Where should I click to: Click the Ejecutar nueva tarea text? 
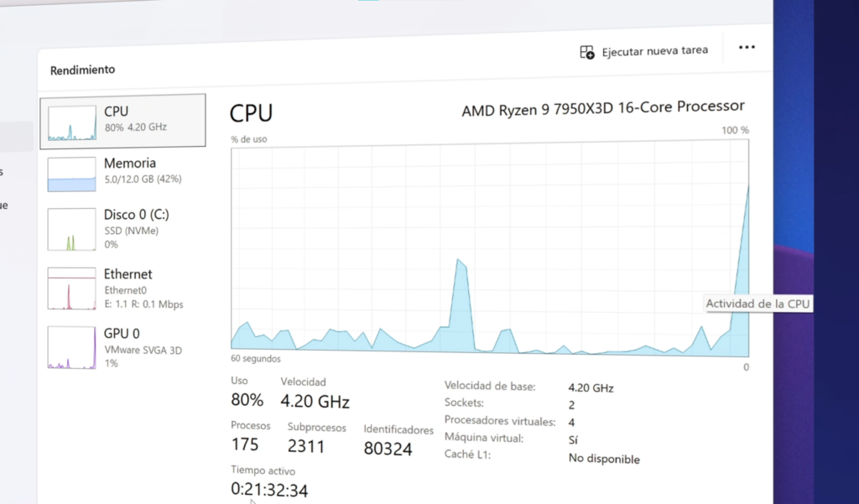point(654,51)
